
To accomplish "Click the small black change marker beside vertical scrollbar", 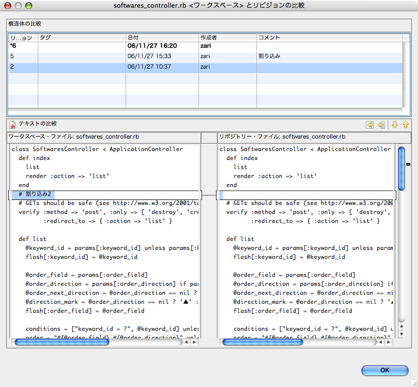I will (408, 164).
